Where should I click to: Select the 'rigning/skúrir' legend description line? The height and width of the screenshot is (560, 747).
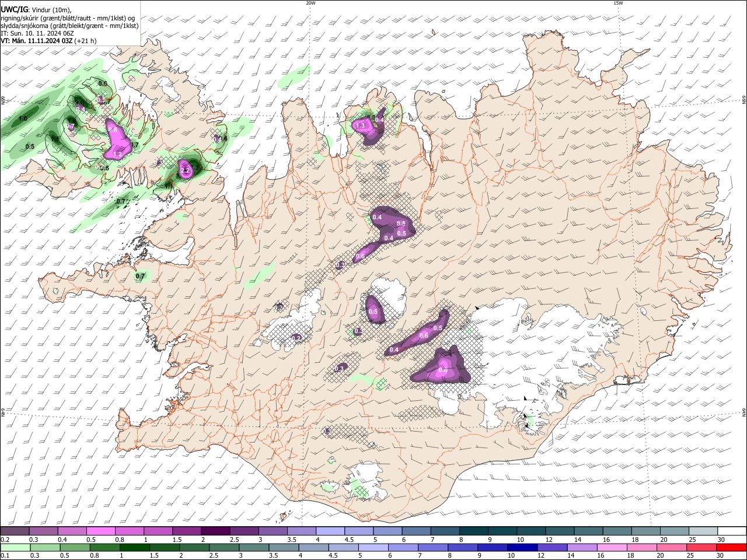pyautogui.click(x=68, y=17)
